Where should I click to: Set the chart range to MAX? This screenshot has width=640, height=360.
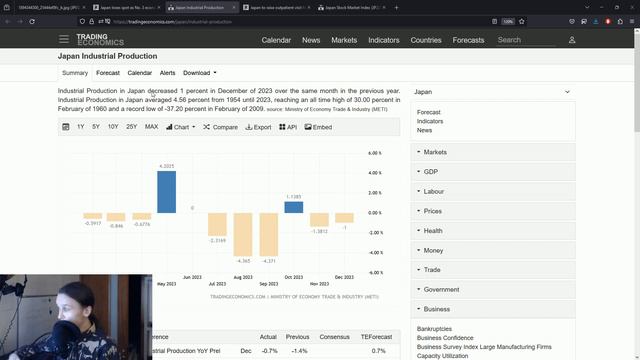151,127
